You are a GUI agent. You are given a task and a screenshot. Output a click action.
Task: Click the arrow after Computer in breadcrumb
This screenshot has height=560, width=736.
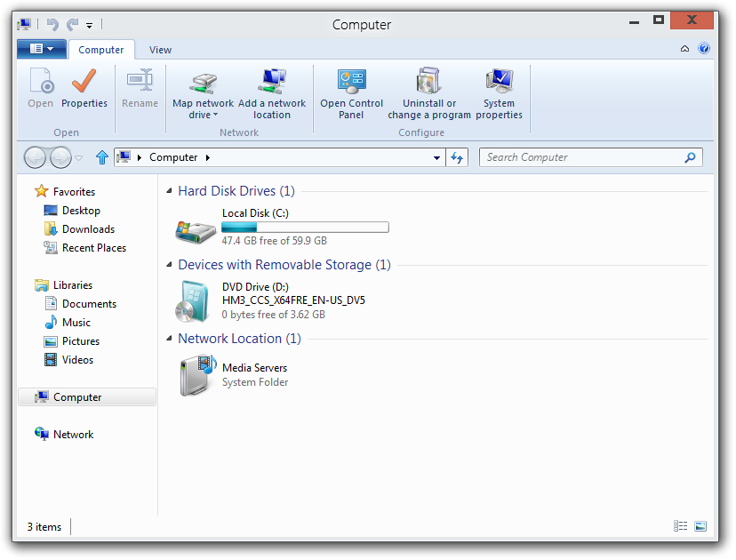(x=207, y=157)
